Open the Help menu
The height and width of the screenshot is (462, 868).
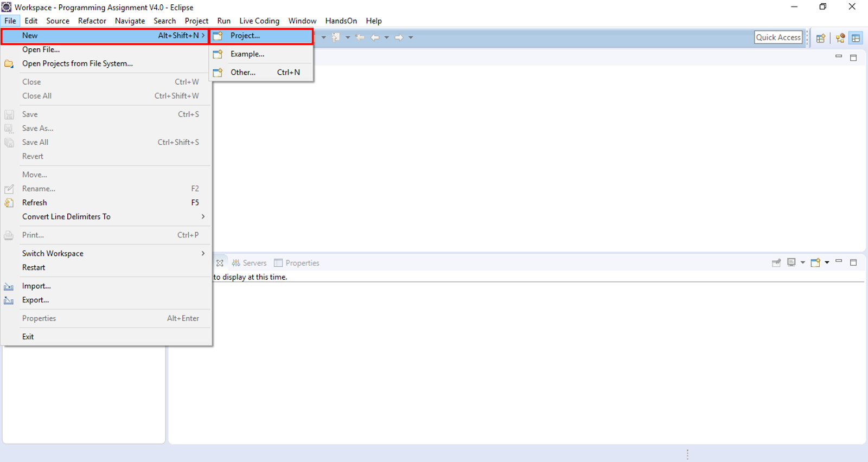[x=374, y=21]
